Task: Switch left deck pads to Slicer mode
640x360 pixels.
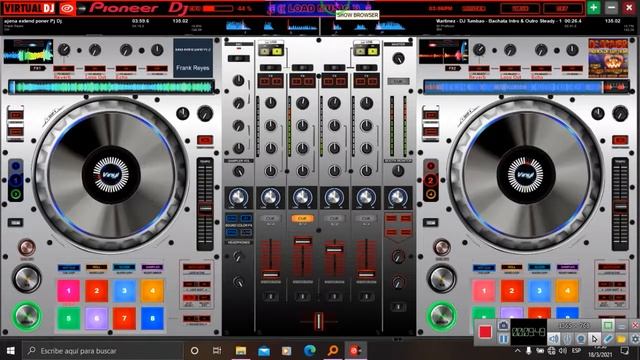Action: click(124, 268)
